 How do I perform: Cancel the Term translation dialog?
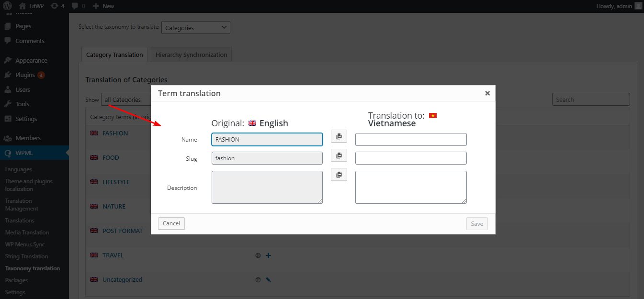[x=171, y=223]
